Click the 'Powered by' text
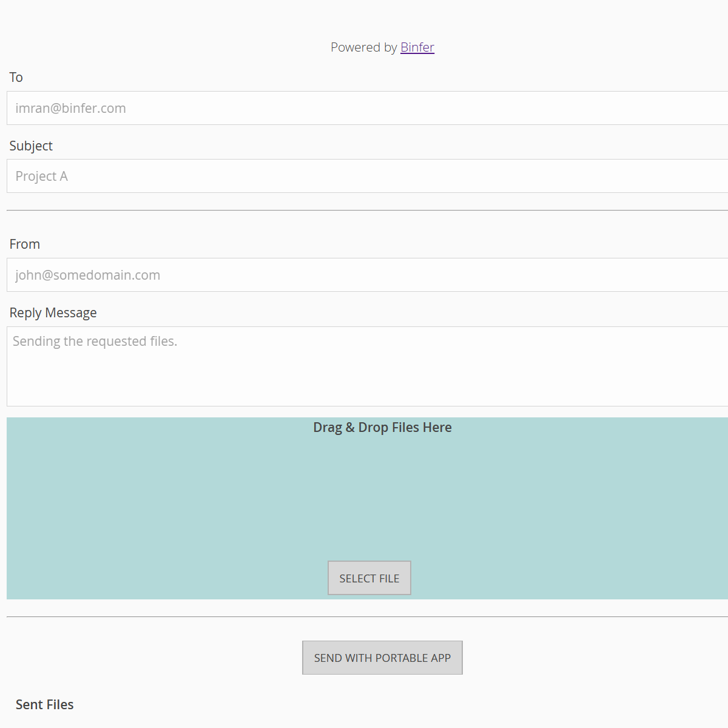The height and width of the screenshot is (728, 728). [x=363, y=47]
